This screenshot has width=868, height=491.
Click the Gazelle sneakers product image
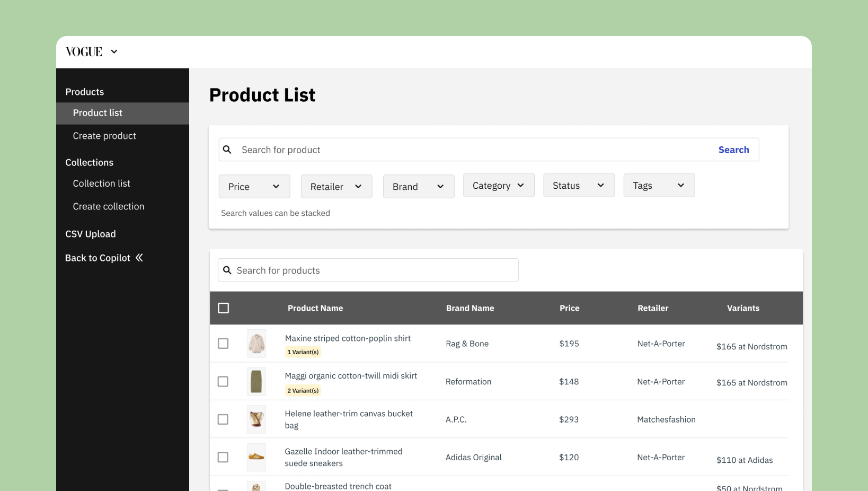point(256,457)
